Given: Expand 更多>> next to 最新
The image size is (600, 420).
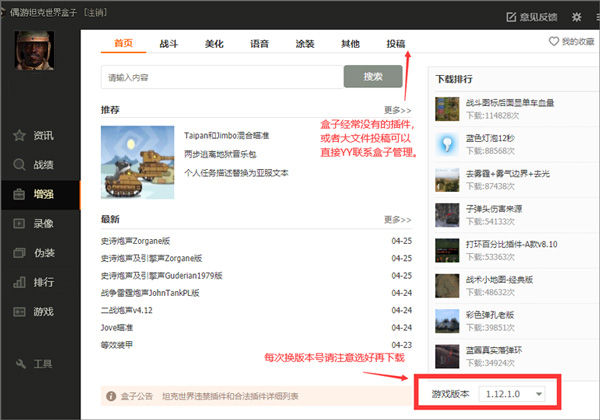Looking at the screenshot, I should (397, 220).
